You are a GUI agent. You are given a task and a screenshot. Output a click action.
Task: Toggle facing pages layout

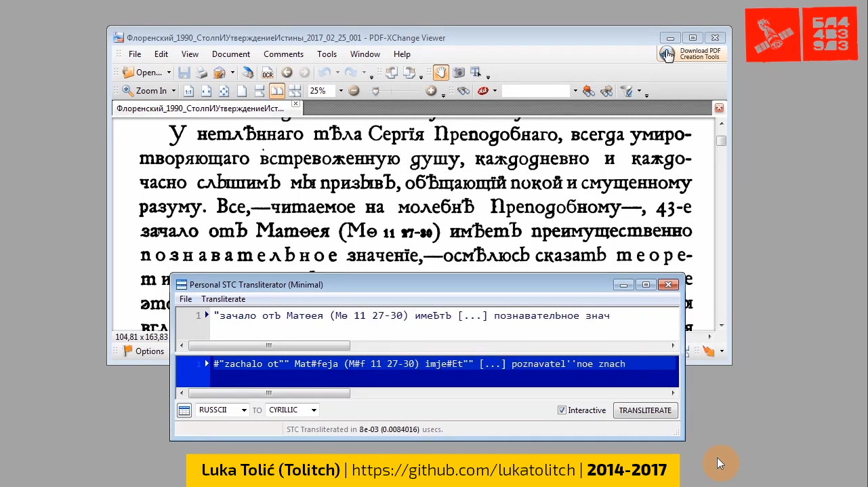click(x=276, y=91)
